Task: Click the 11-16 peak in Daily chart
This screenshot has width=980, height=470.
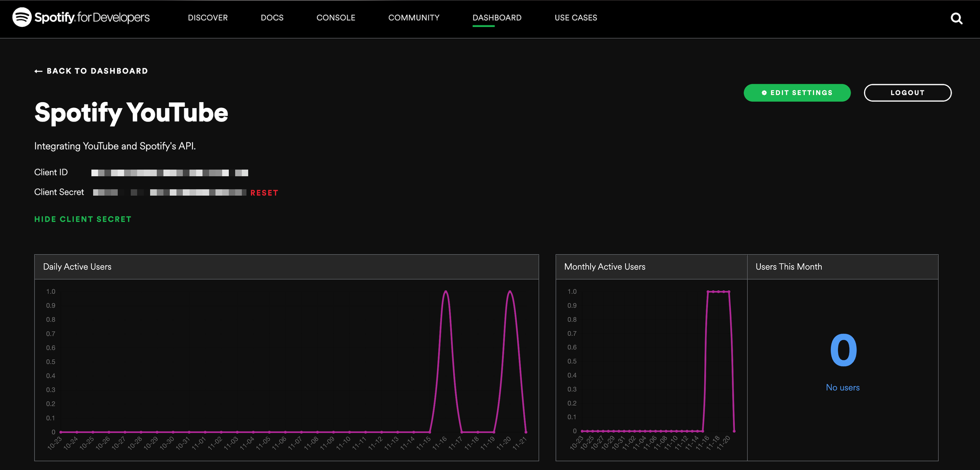Action: pos(445,292)
